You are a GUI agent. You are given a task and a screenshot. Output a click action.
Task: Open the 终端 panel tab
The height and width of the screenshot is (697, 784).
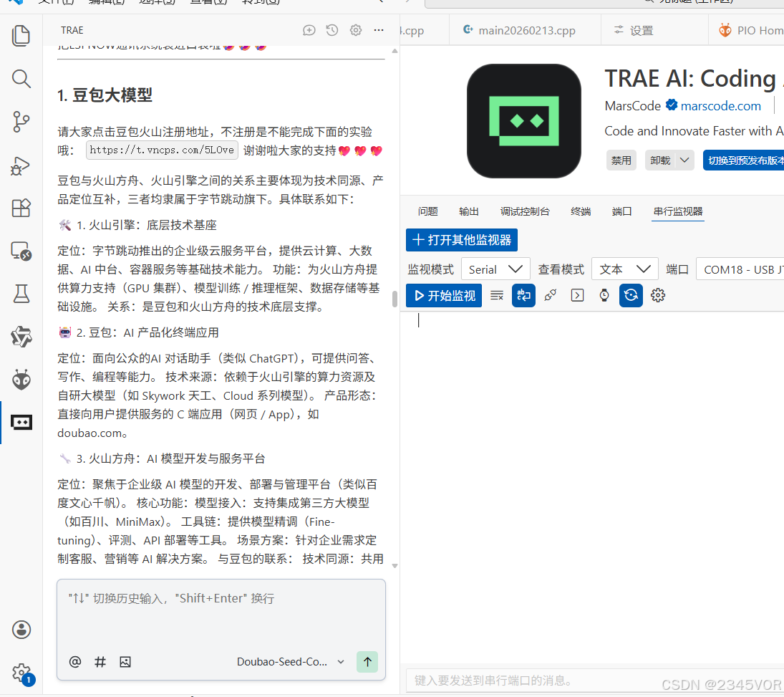tap(581, 211)
